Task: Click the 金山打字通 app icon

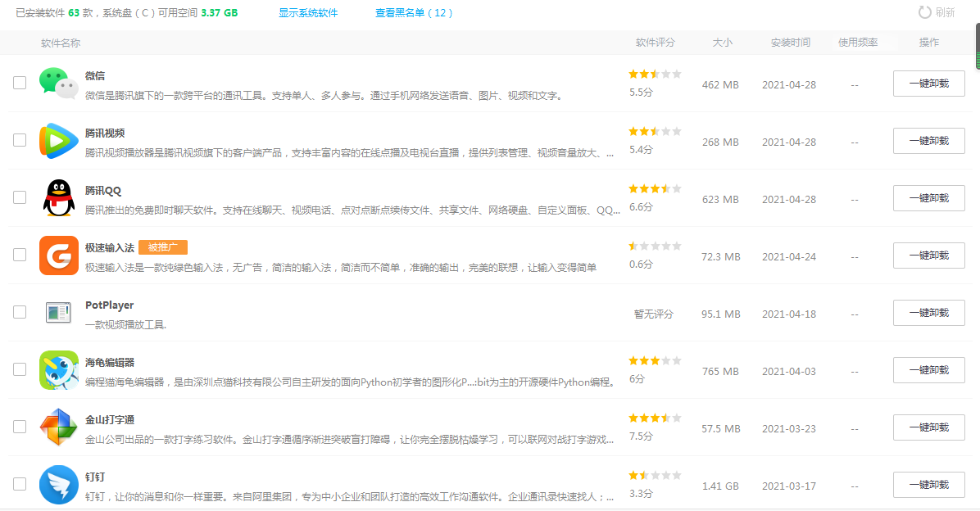Action: pyautogui.click(x=59, y=427)
